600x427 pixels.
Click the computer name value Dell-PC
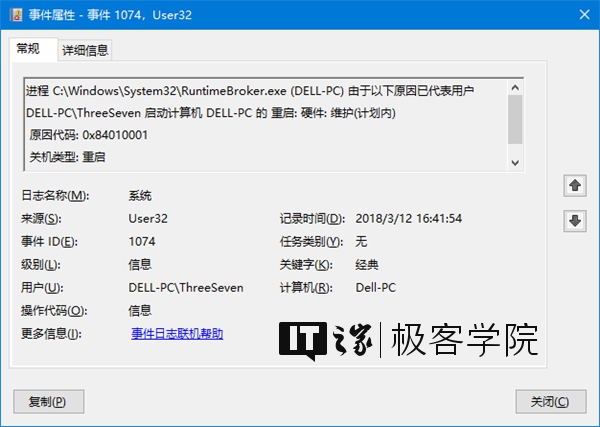click(x=376, y=287)
